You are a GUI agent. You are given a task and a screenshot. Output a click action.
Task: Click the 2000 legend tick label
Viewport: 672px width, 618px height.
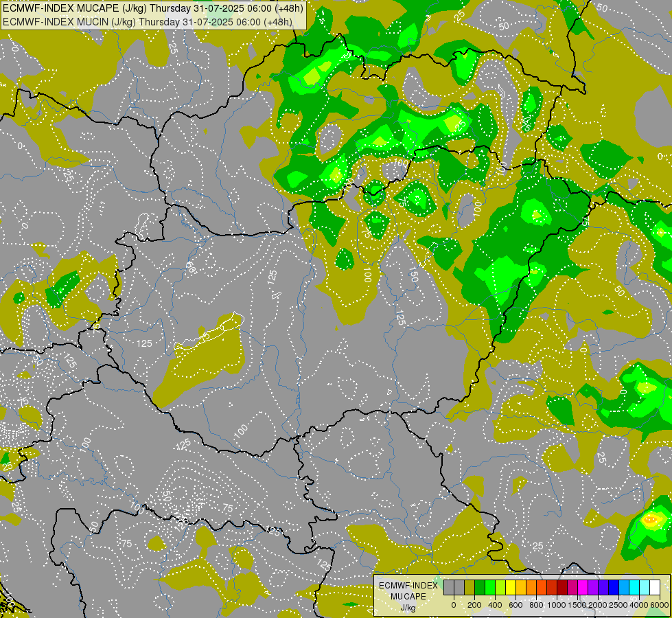point(598,605)
